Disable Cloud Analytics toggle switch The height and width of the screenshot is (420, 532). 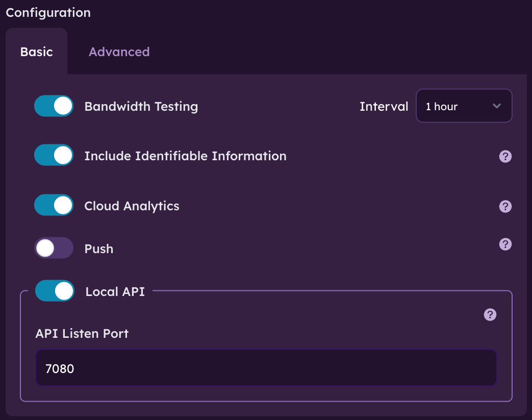54,205
